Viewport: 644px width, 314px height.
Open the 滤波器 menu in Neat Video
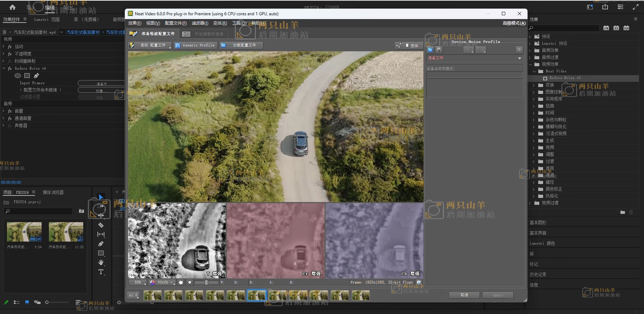coord(200,23)
